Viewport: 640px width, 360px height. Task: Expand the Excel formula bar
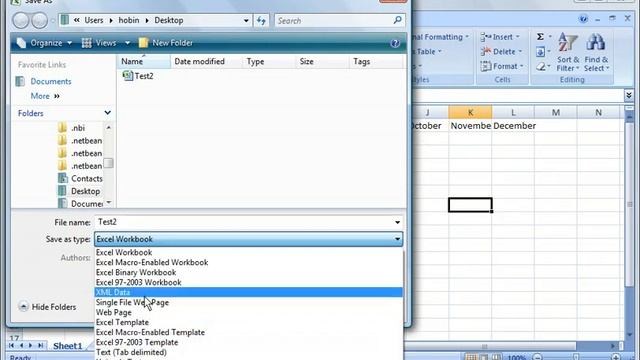629,96
